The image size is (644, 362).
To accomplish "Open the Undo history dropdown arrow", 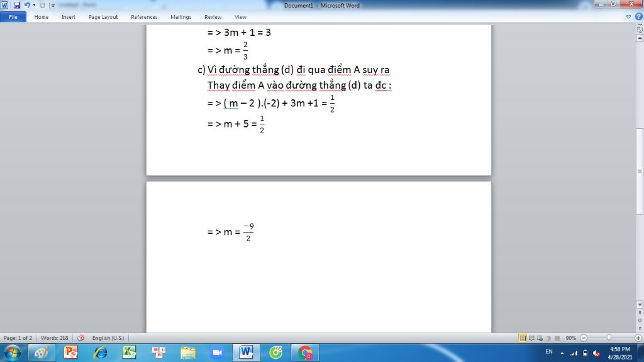I will [x=34, y=5].
